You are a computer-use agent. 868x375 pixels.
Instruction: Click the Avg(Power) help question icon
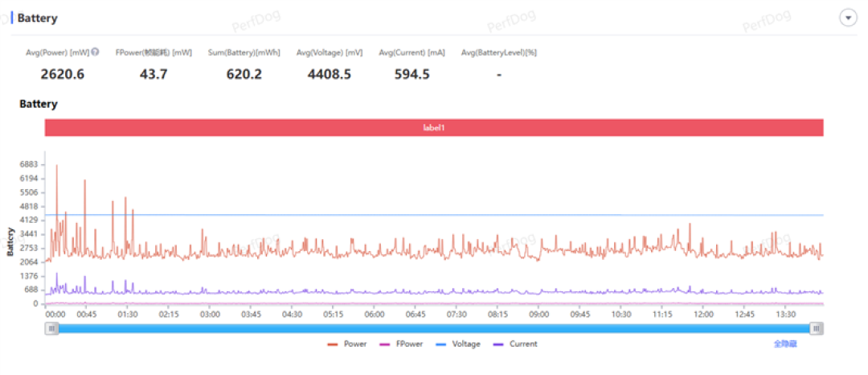[95, 52]
